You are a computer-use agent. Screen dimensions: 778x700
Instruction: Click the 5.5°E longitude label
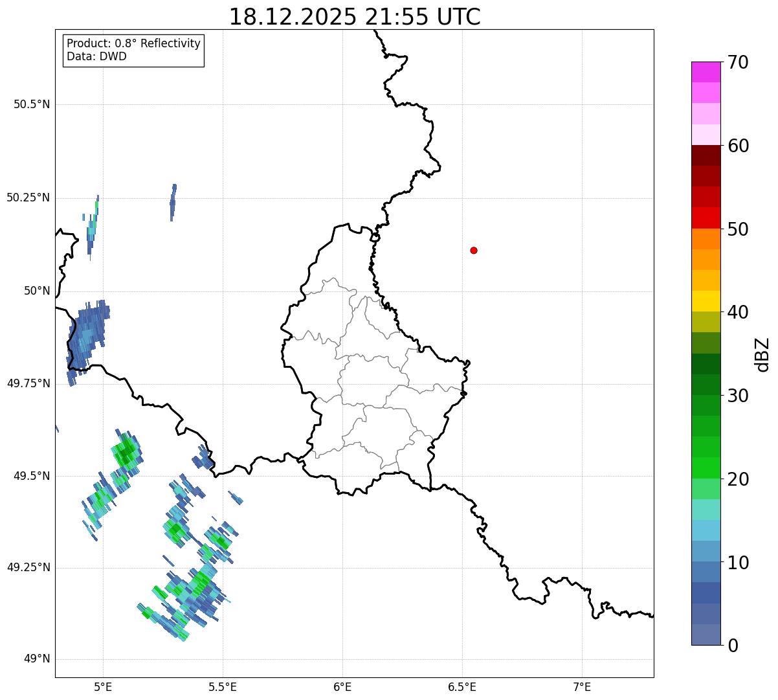click(x=223, y=686)
